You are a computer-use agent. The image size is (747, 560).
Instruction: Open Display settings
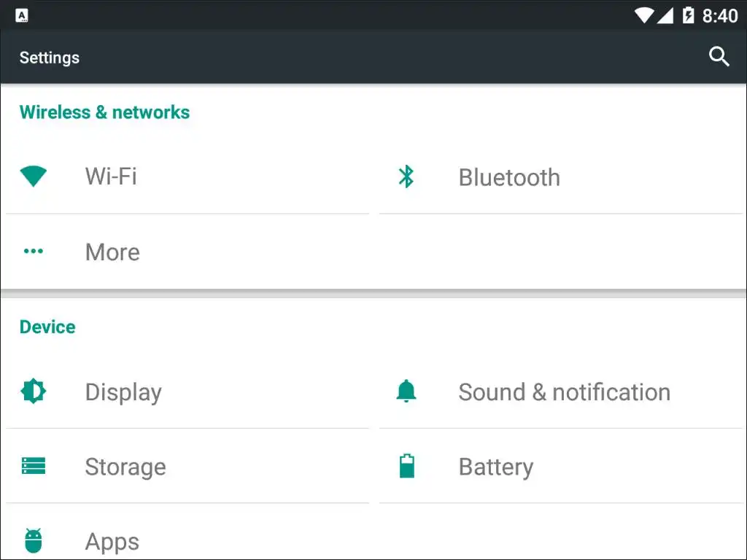click(123, 392)
